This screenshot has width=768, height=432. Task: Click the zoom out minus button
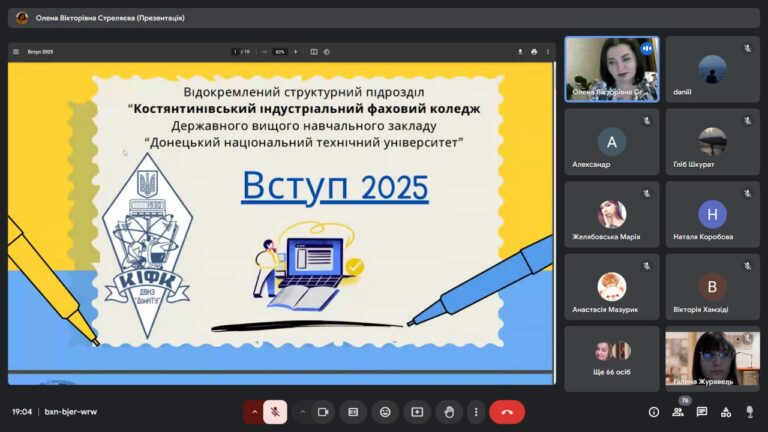coord(264,51)
